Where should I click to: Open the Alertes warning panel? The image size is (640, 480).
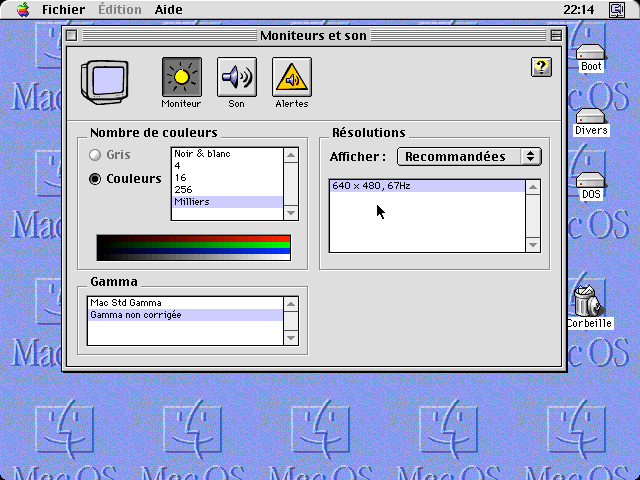click(x=292, y=77)
